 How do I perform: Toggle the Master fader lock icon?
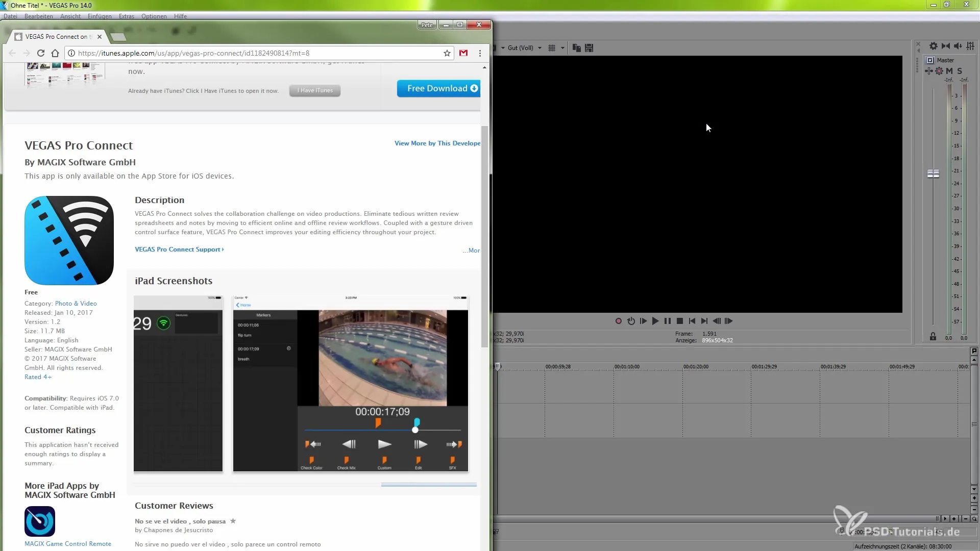[933, 337]
